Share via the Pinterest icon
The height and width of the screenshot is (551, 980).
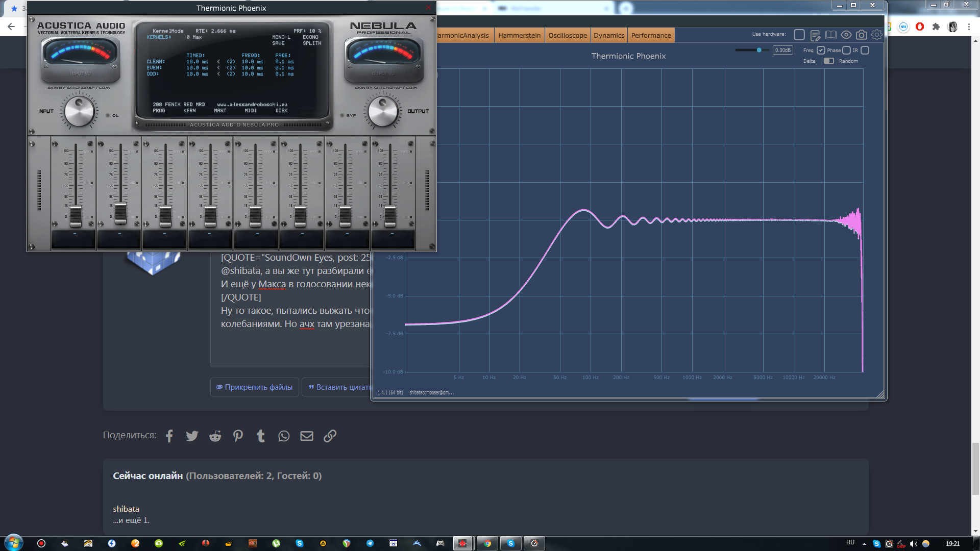pos(238,436)
